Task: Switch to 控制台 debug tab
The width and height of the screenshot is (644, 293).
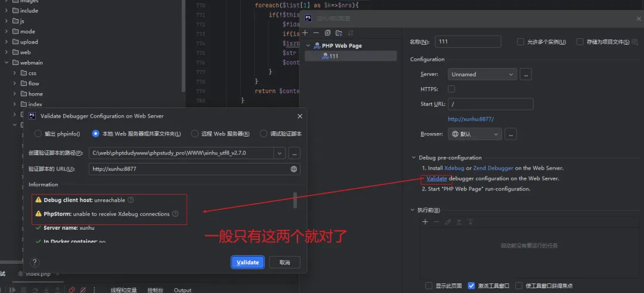Action: point(156,290)
